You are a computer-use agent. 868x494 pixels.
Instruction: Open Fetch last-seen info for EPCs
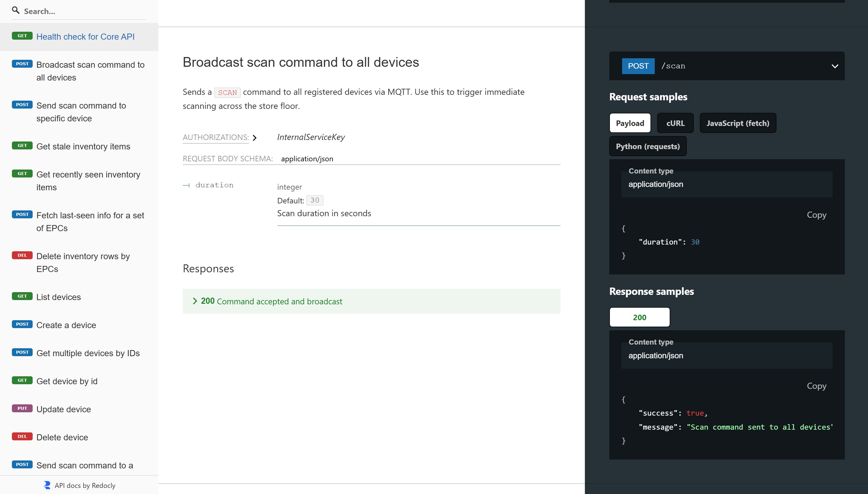coord(79,222)
